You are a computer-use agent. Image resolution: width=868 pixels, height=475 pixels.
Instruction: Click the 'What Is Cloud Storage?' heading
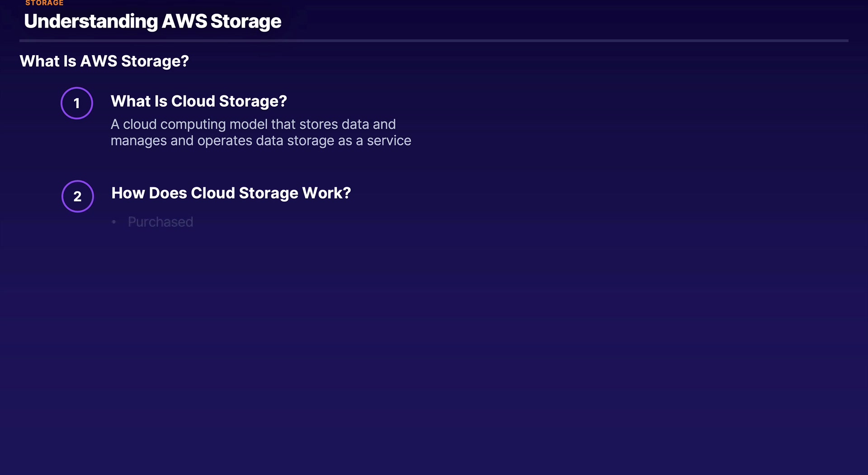pyautogui.click(x=199, y=101)
